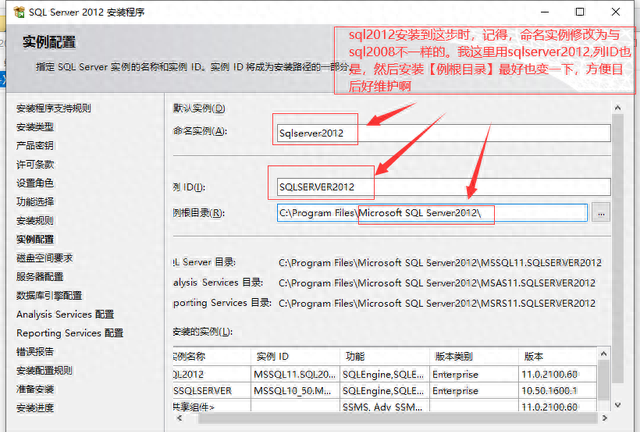Select 安装配置规则 step
Screen dimensions: 640x432
tap(44, 370)
